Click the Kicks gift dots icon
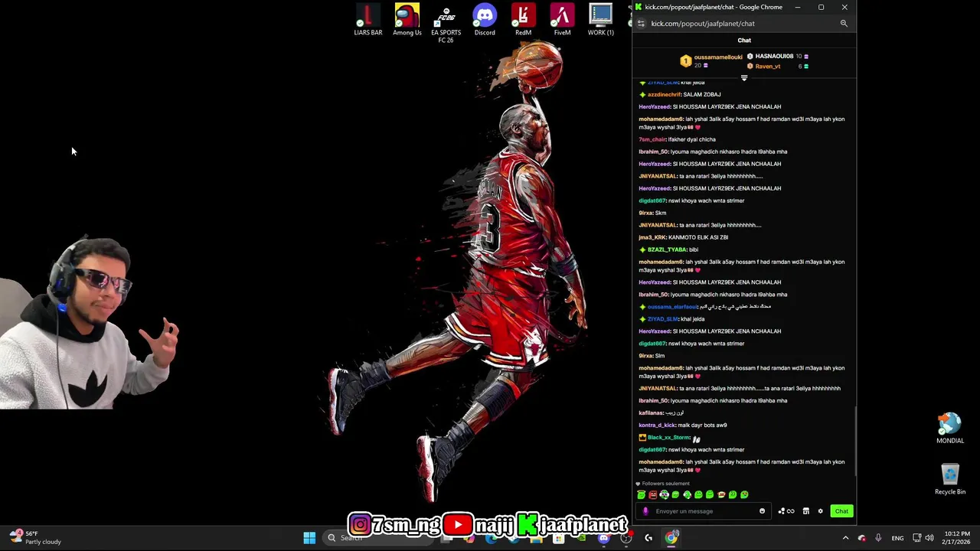This screenshot has width=980, height=551. [781, 511]
